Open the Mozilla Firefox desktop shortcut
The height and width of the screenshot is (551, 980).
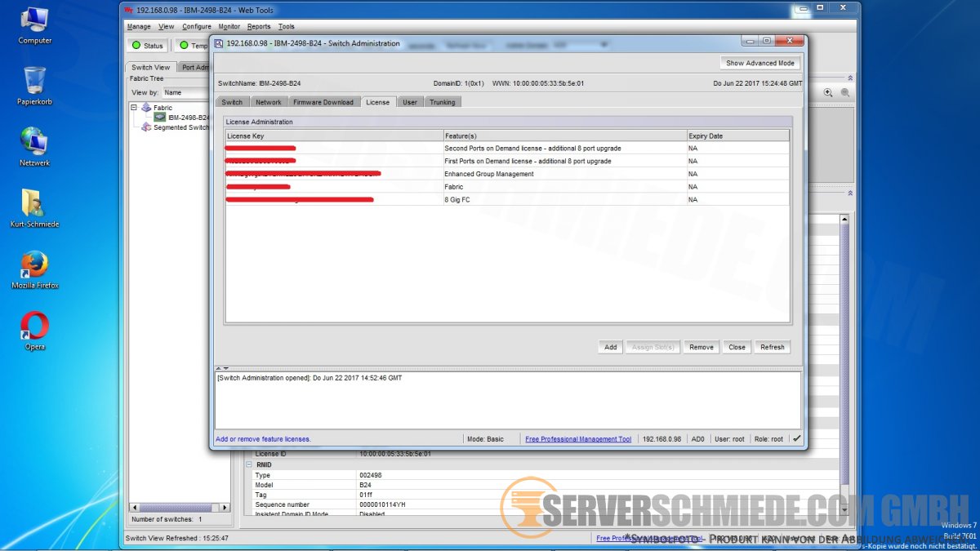point(34,265)
